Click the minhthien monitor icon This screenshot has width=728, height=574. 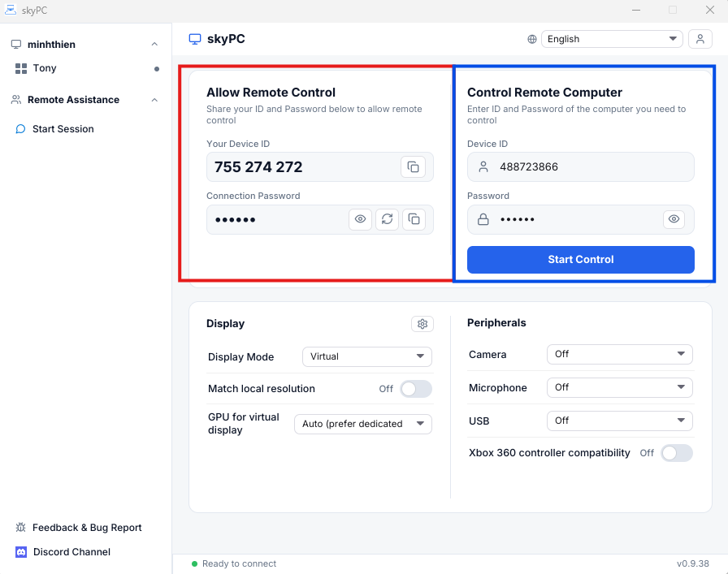tap(16, 45)
